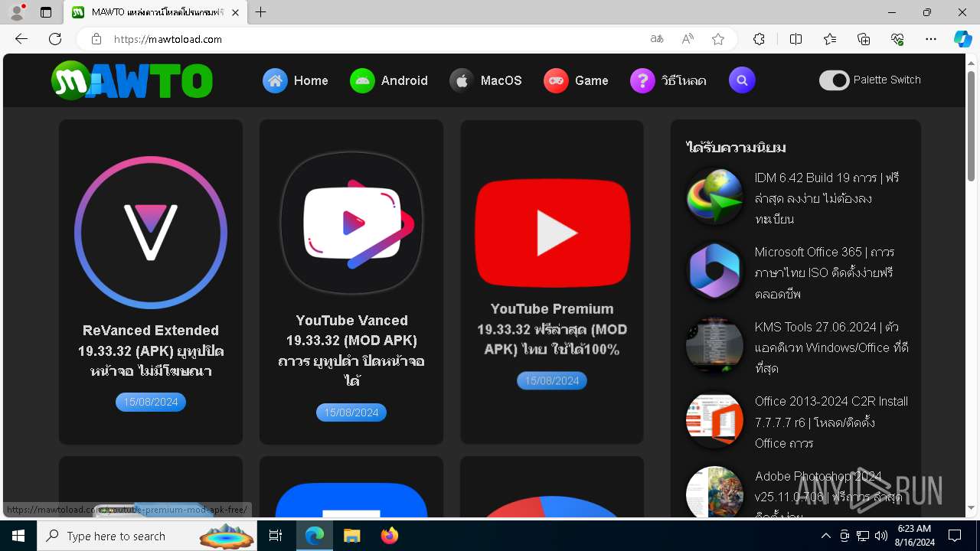Open KMS Tools 27.06.2024 link

[831, 347]
